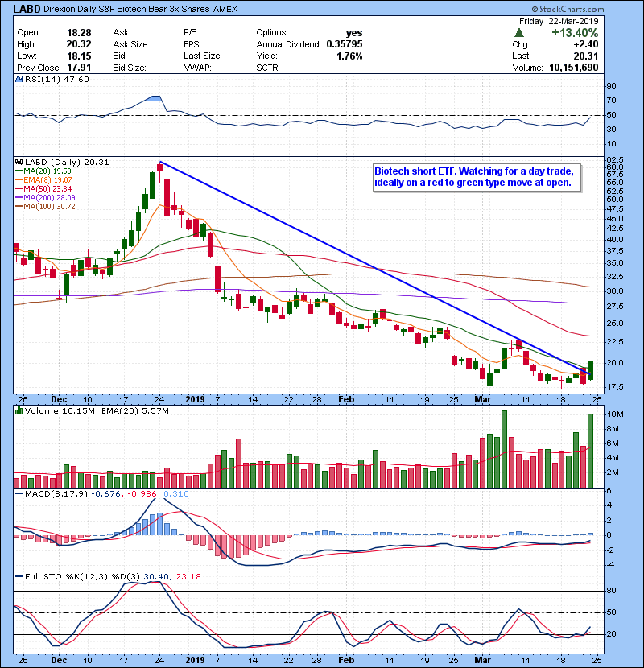Click the EMA(8) 19.07 legend entry
The width and height of the screenshot is (644, 668).
pos(43,180)
